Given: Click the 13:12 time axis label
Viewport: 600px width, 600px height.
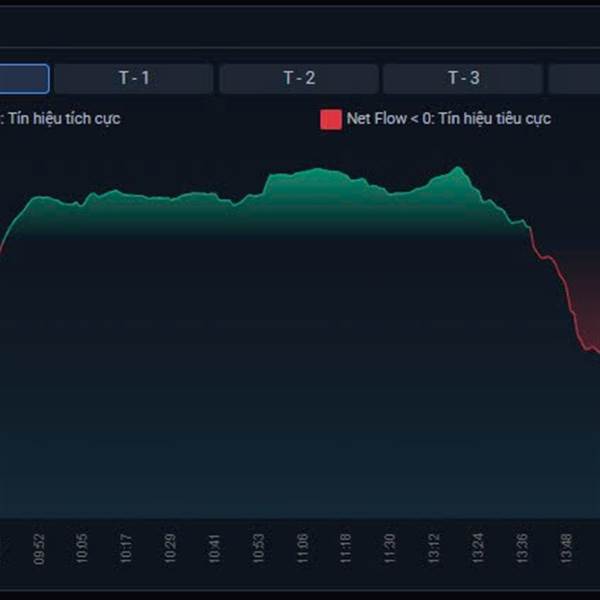Looking at the screenshot, I should 434,549.
